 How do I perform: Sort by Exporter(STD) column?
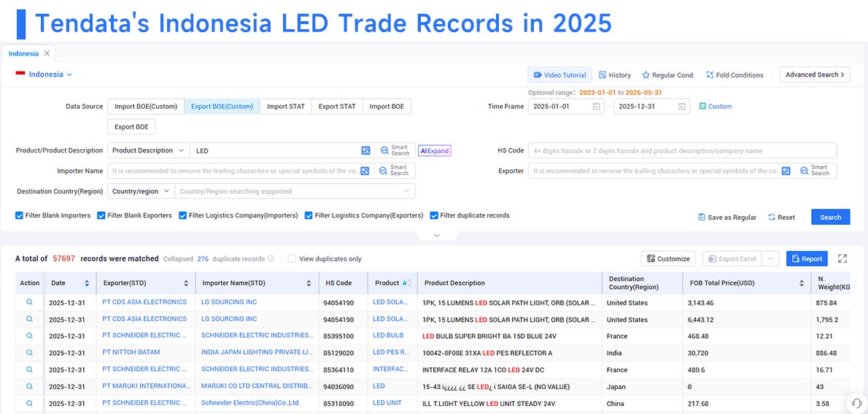[x=186, y=283]
